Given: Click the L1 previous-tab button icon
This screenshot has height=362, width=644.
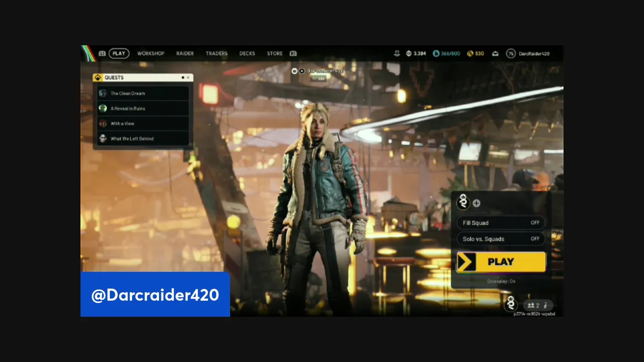Looking at the screenshot, I should pyautogui.click(x=102, y=53).
